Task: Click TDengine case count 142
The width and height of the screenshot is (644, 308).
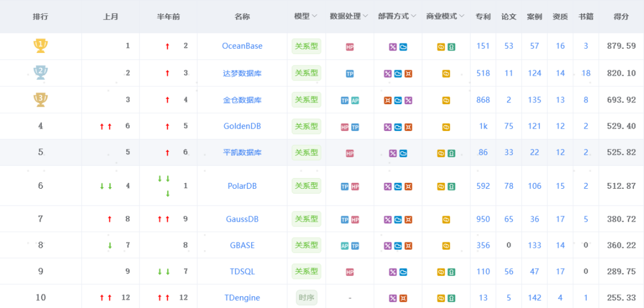Action: pos(534,298)
